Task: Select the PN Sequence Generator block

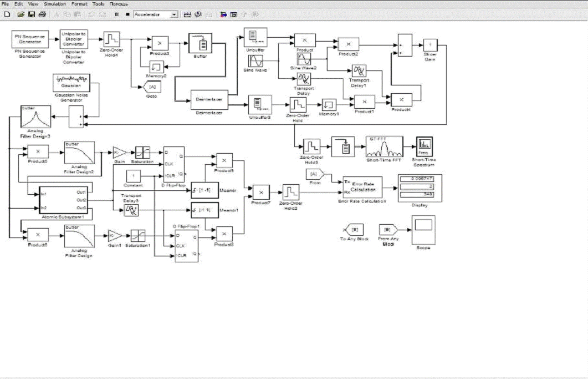Action: click(x=30, y=39)
